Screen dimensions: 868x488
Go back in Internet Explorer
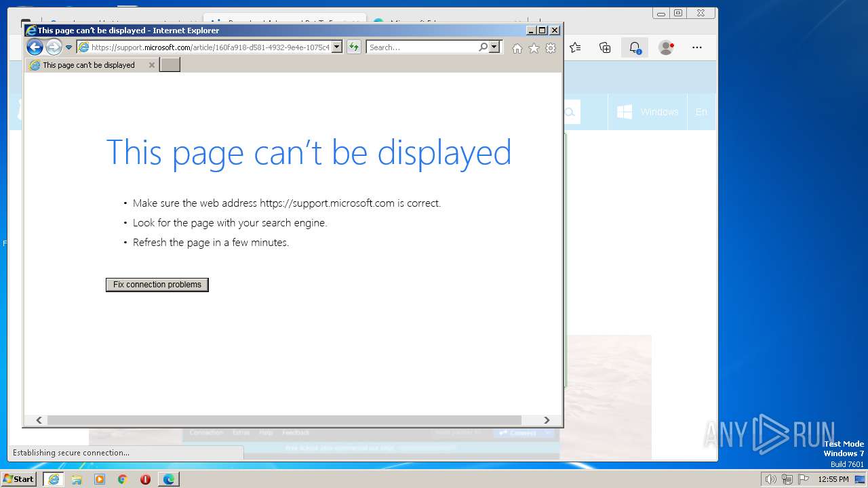(x=35, y=47)
